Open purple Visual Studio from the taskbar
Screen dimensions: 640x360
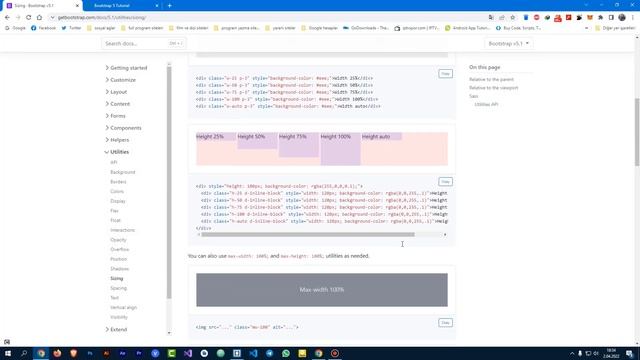pyautogui.click(x=188, y=353)
